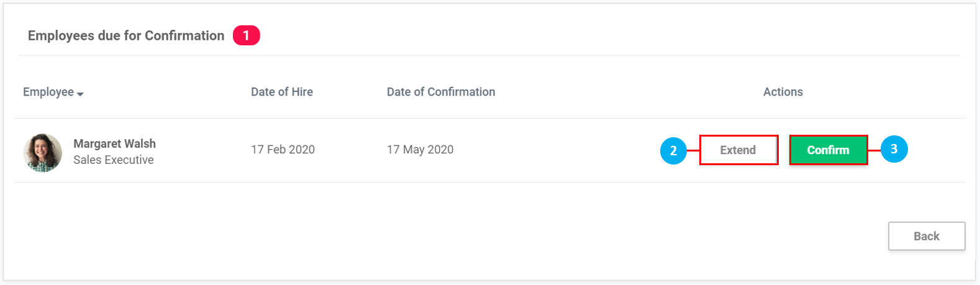Click the blue callout circle numbered 2
The image size is (980, 285).
pos(673,151)
